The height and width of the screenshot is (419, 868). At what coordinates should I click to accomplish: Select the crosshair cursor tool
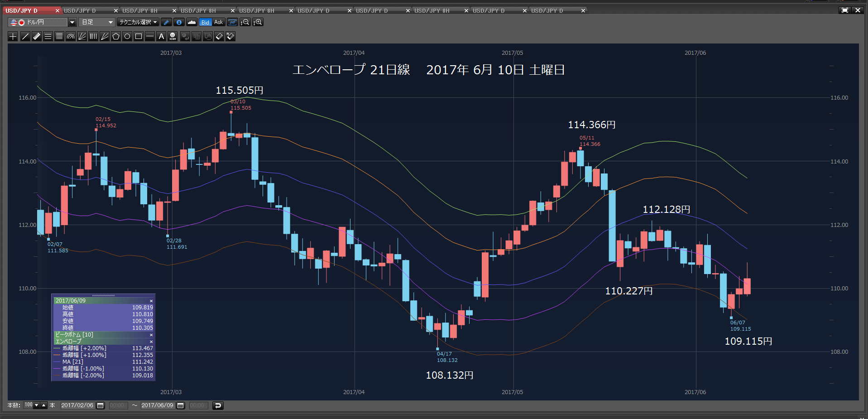pos(13,36)
